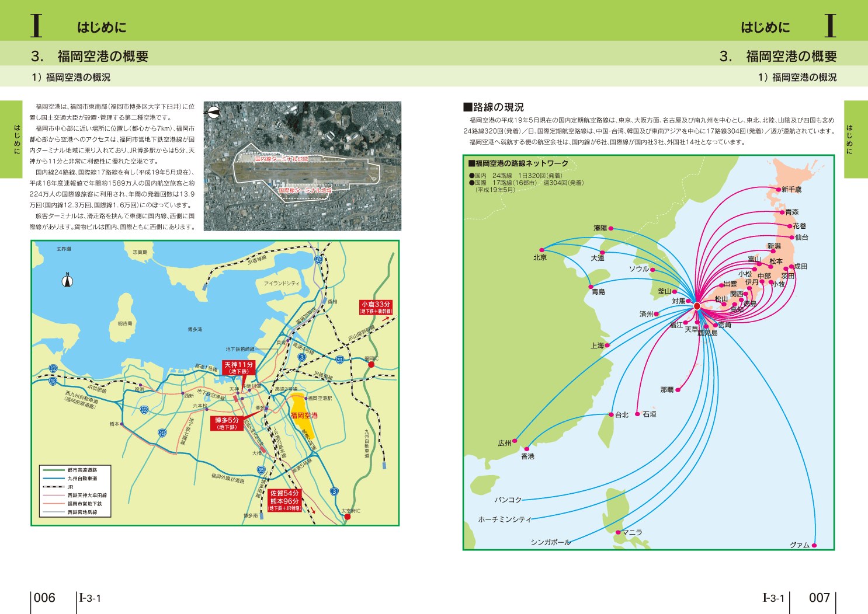Click the 北京 destination label
Image resolution: width=868 pixels, height=614 pixels.
(540, 257)
